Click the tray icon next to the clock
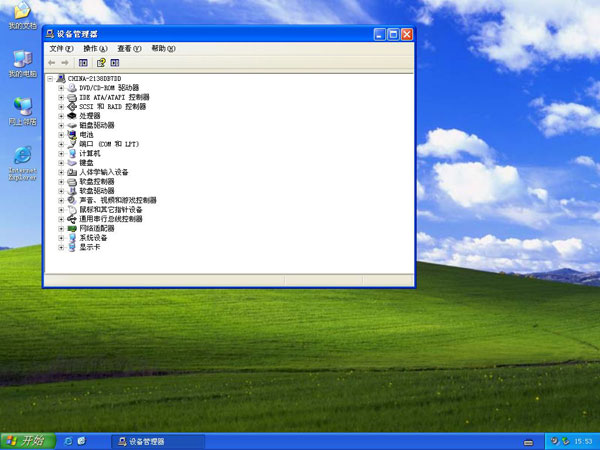 coord(565,441)
